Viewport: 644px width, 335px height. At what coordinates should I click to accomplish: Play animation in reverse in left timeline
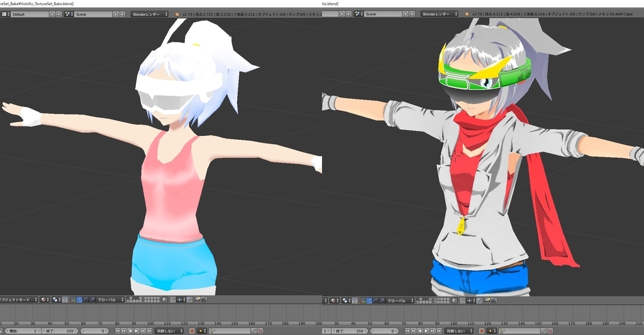(x=130, y=331)
